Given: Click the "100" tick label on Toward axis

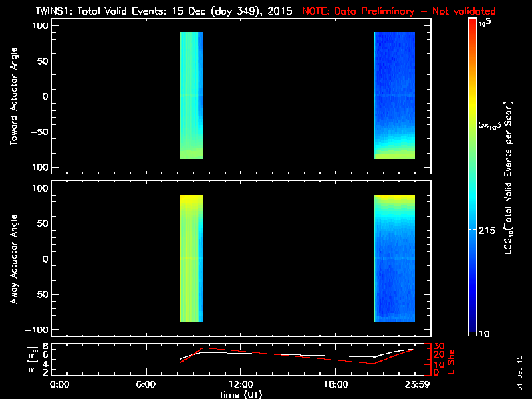Looking at the screenshot, I should pyautogui.click(x=40, y=25).
